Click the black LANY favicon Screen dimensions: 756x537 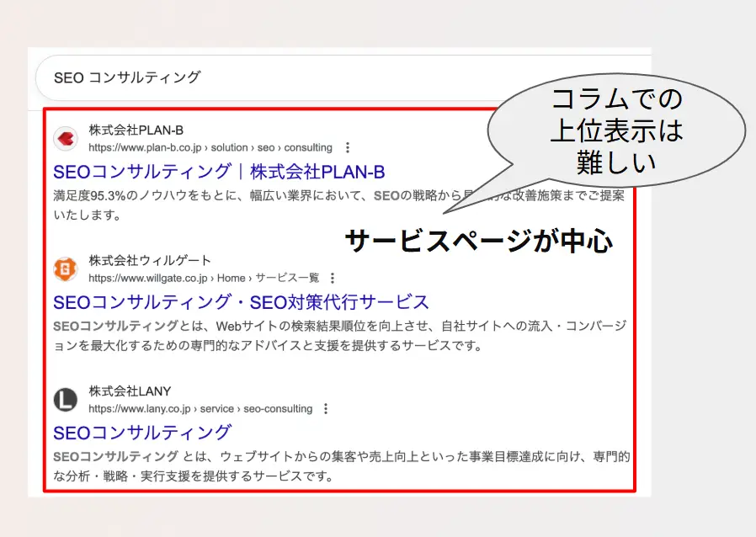[x=66, y=400]
